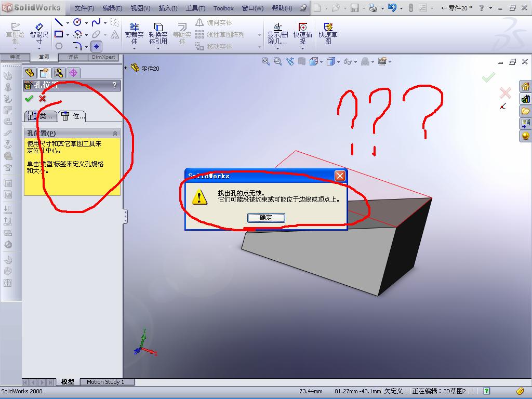The width and height of the screenshot is (532, 399).
Task: Open the Spline tool dropdown arrow
Action: click(105, 23)
